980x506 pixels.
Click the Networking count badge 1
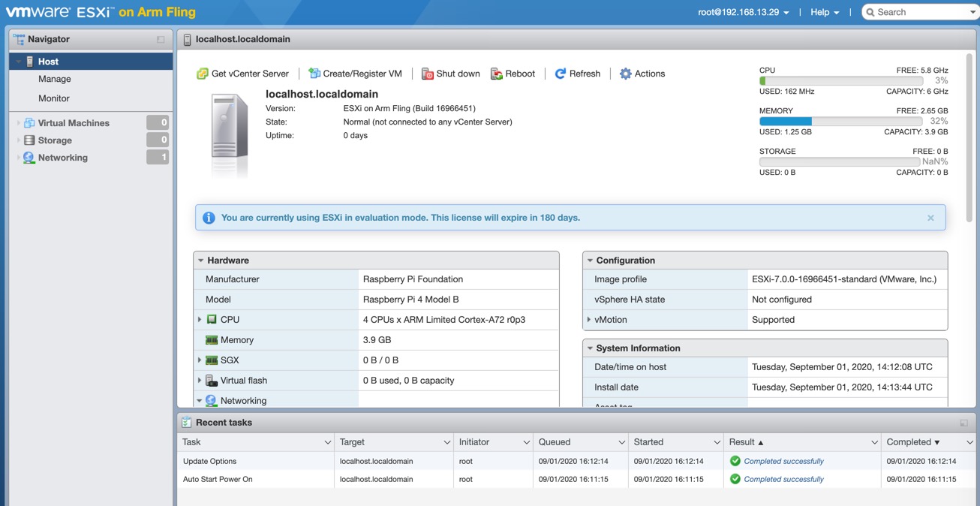(158, 157)
